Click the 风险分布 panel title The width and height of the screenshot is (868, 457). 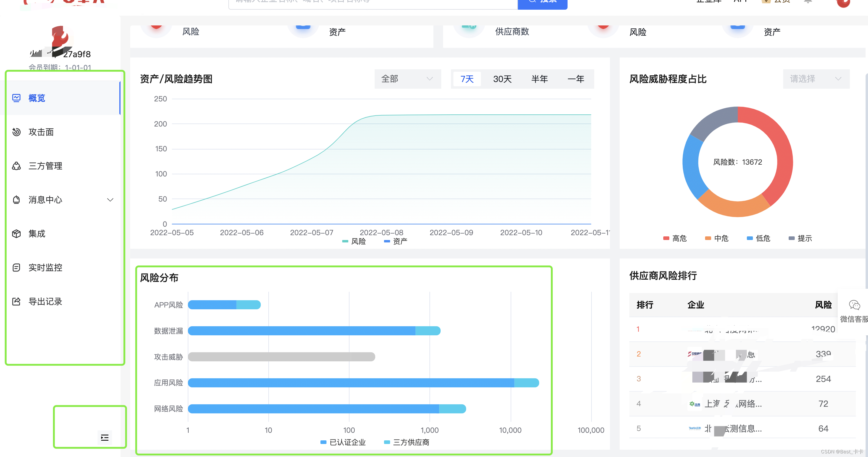tap(159, 278)
